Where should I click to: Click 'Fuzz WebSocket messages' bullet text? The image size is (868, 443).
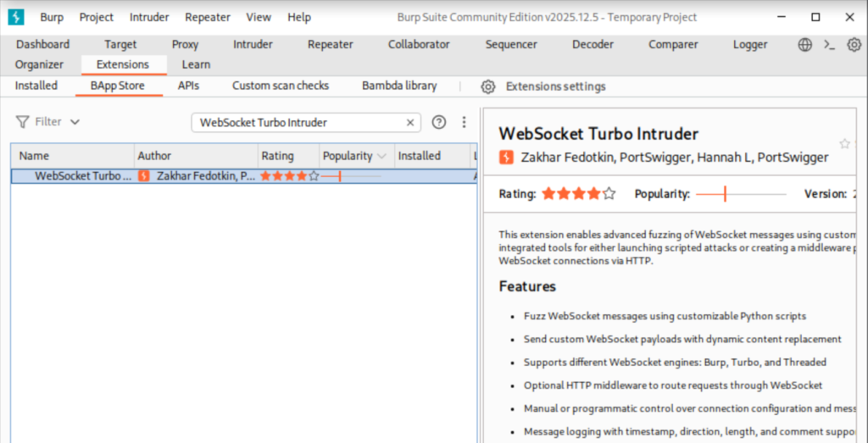click(665, 316)
